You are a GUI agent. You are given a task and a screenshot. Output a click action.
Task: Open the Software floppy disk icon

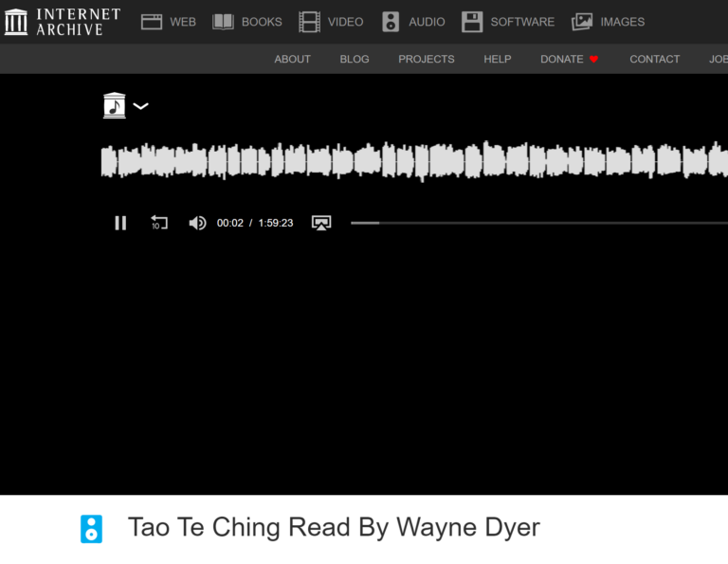(x=472, y=22)
